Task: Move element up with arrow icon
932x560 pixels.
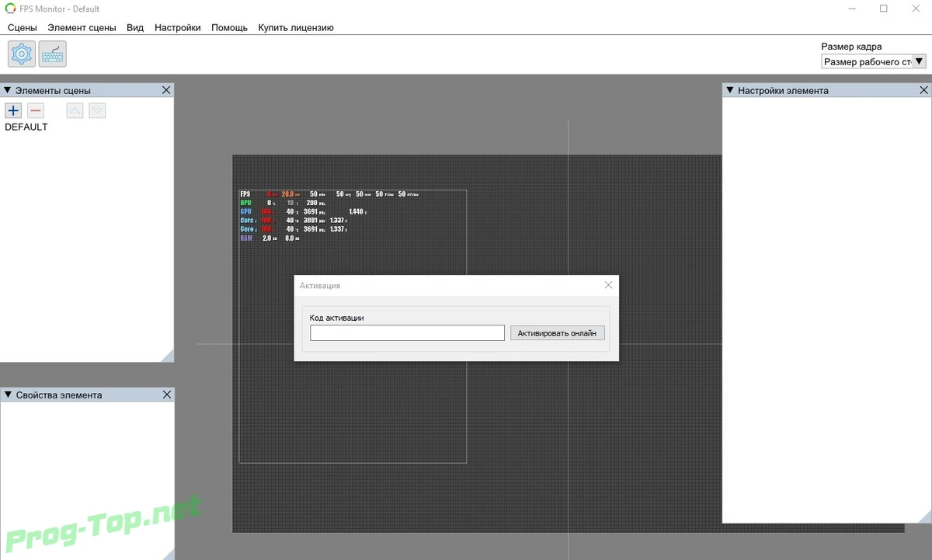Action: coord(75,110)
